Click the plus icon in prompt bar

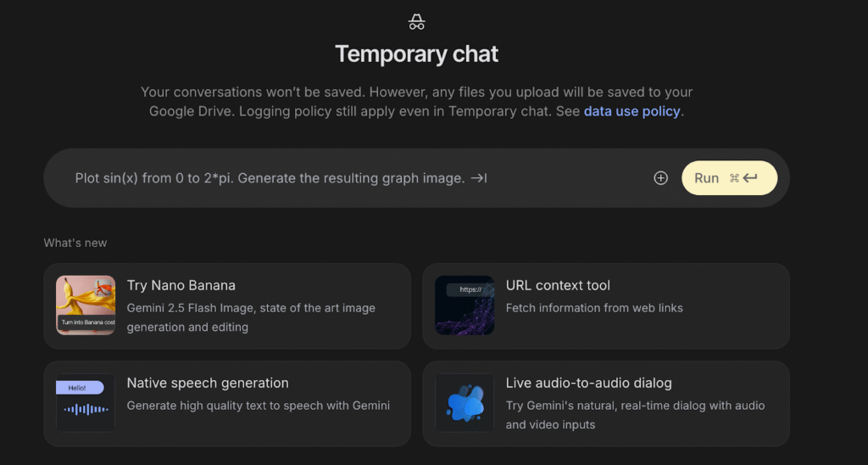click(x=661, y=178)
